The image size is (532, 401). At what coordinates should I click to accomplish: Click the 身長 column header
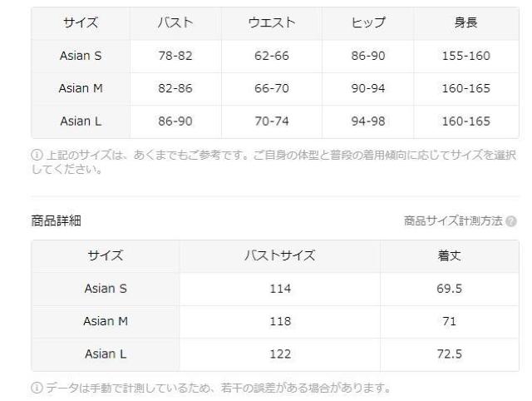[467, 24]
